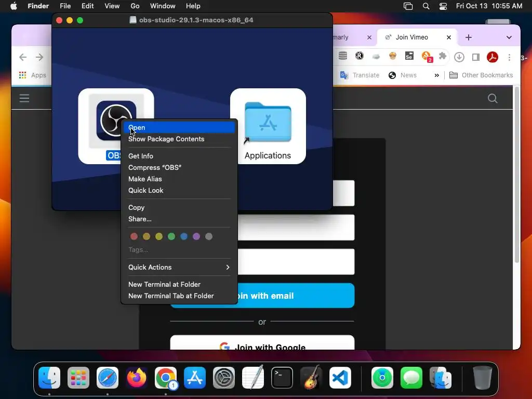Open Control Center in menu bar
The image size is (532, 399).
coord(443,6)
